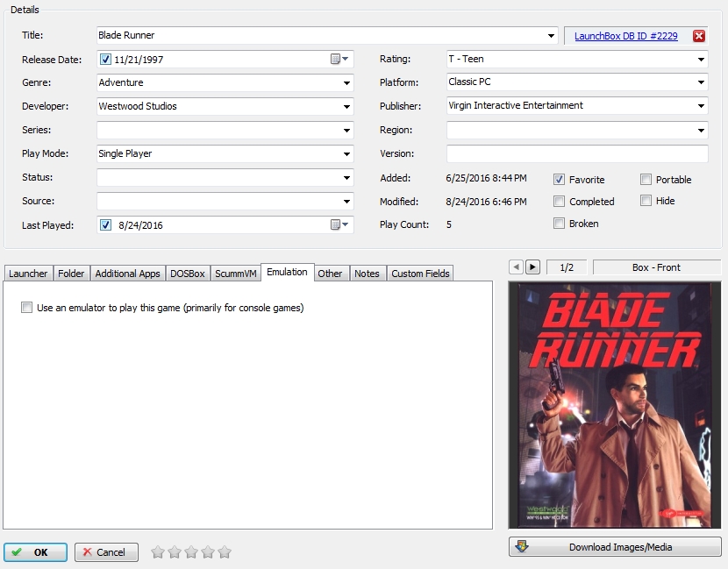Switch to the Launcher tab
Viewport: 728px width, 569px height.
tap(28, 274)
